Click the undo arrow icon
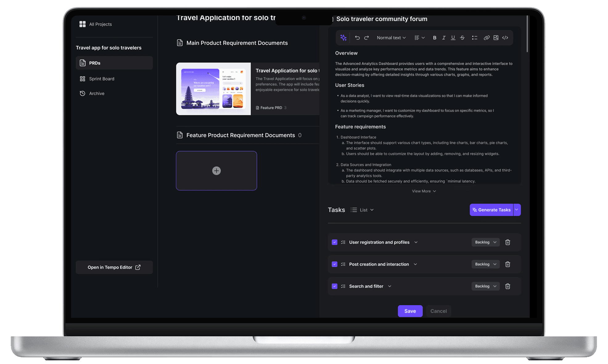The height and width of the screenshot is (364, 608). point(357,38)
